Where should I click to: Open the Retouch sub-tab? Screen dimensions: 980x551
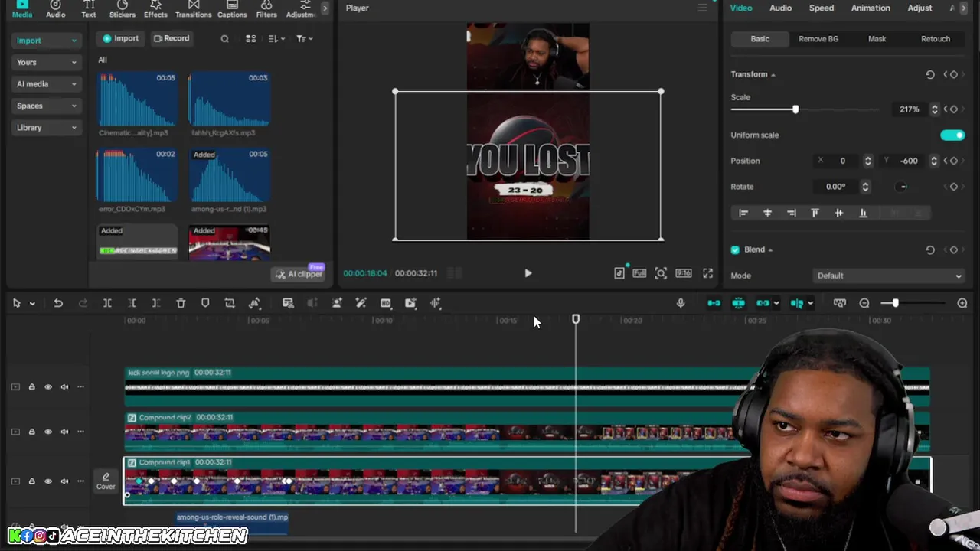point(935,39)
